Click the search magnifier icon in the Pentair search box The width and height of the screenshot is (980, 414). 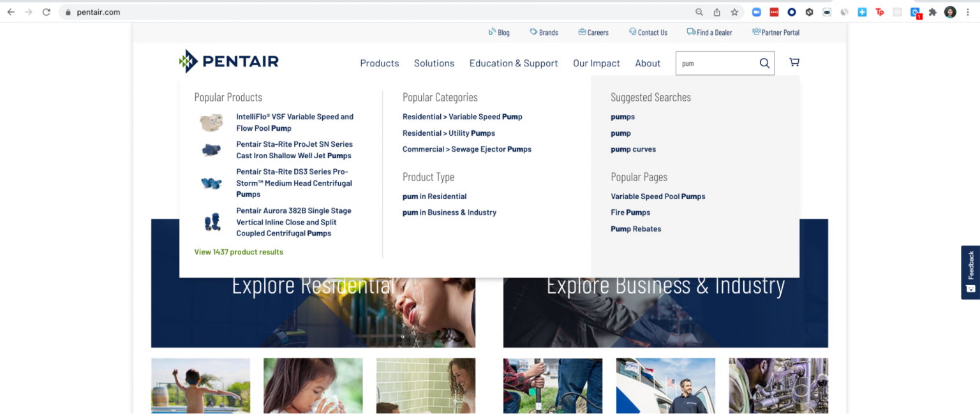point(764,63)
